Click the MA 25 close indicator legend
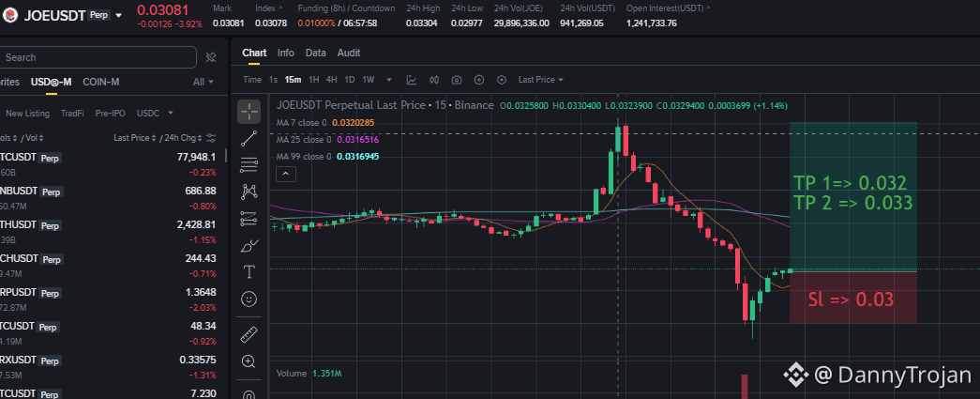980x399 pixels. [x=327, y=140]
